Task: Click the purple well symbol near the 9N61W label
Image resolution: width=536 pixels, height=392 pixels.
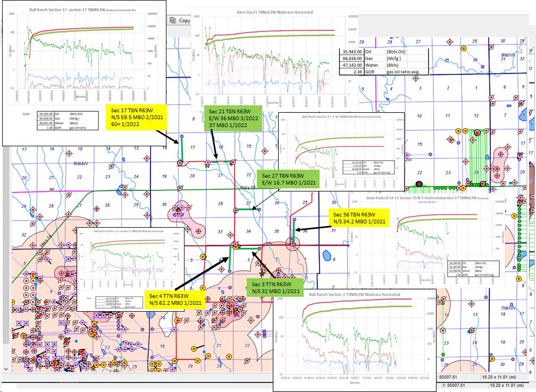Action: pos(482,67)
